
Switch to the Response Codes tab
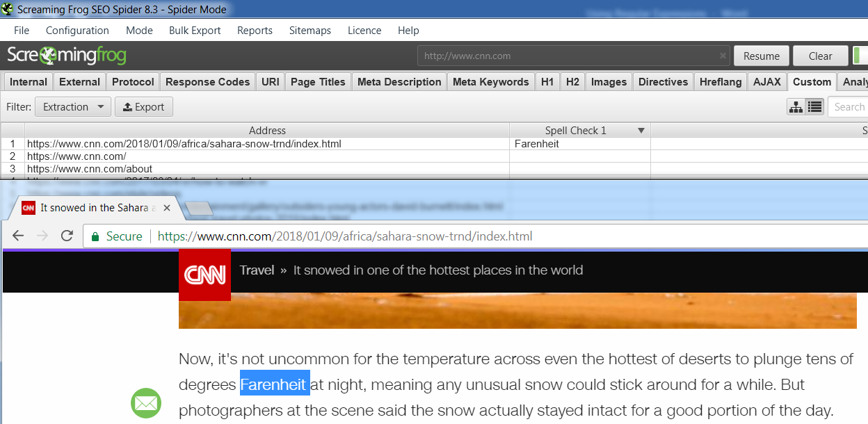pyautogui.click(x=207, y=82)
